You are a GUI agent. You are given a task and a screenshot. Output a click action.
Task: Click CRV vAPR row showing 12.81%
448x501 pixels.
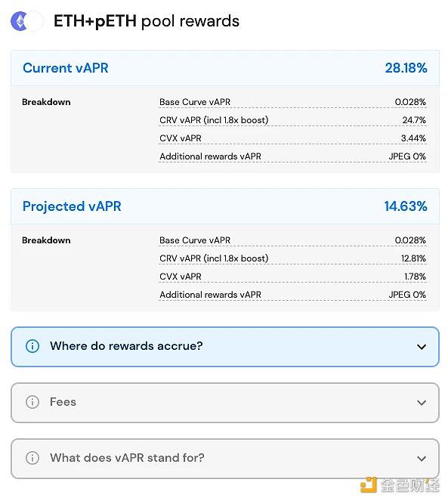tap(292, 258)
